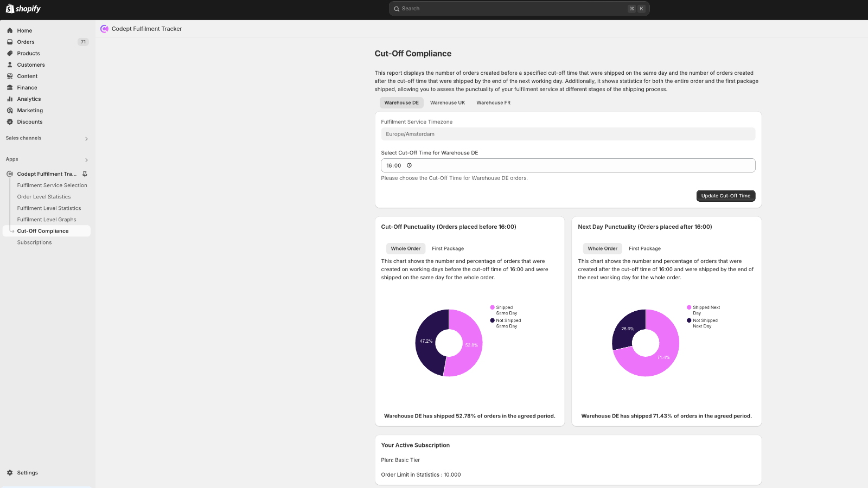Open the Products section
This screenshot has width=868, height=488.
[x=28, y=53]
